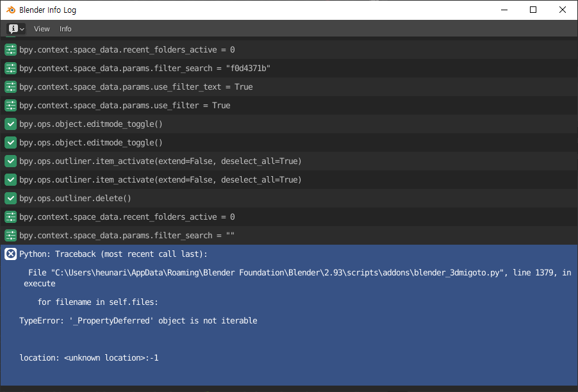Click checkmark icon beside outliner.delete() line

(11, 198)
